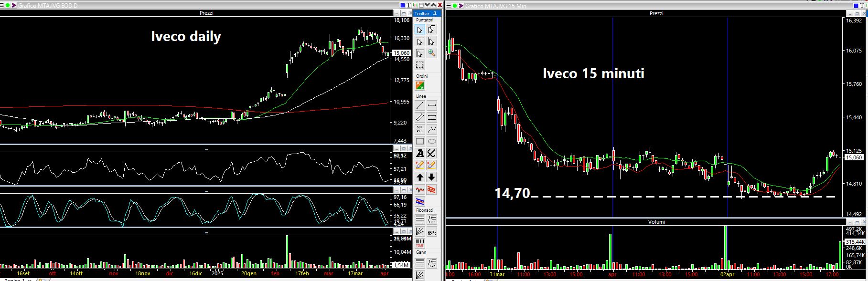868x281 pixels.
Task: Select the crosshair cursor pointer
Action: (x=419, y=53)
